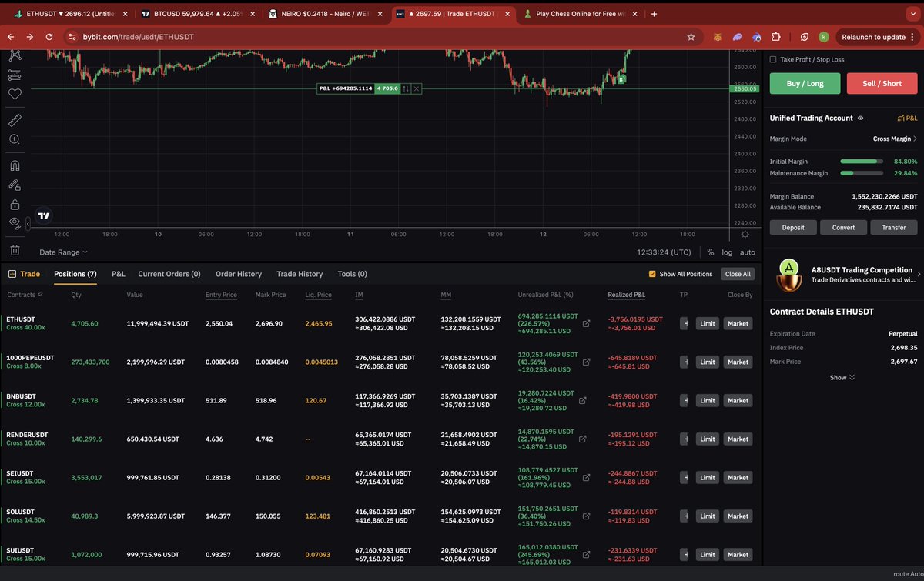
Task: Click the Close All button
Action: tap(738, 274)
